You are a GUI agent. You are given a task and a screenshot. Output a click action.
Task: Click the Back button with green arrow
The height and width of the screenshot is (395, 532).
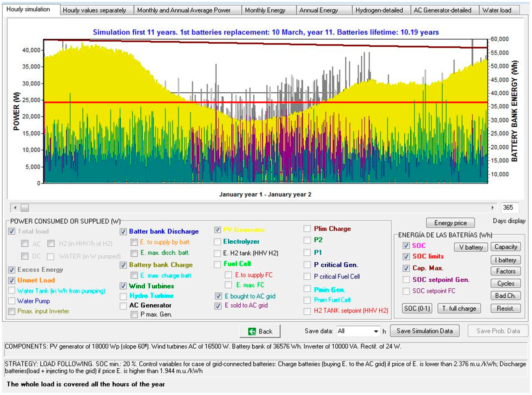coord(260,331)
